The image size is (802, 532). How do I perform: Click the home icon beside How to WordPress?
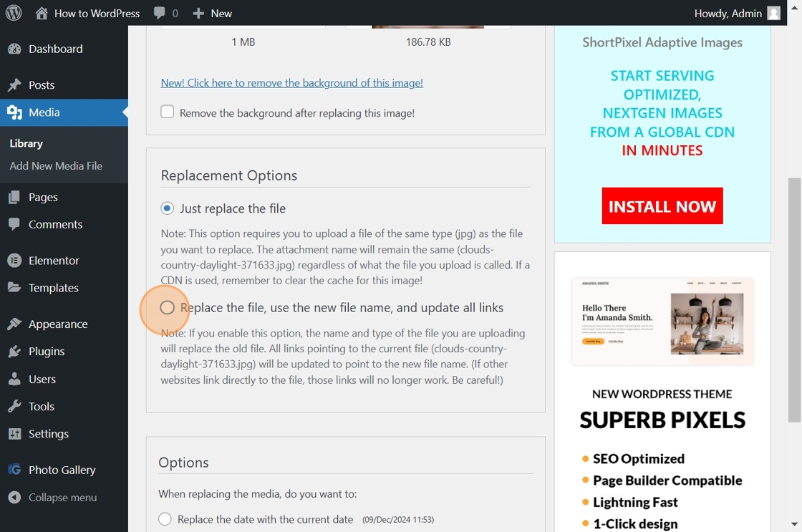(x=42, y=13)
